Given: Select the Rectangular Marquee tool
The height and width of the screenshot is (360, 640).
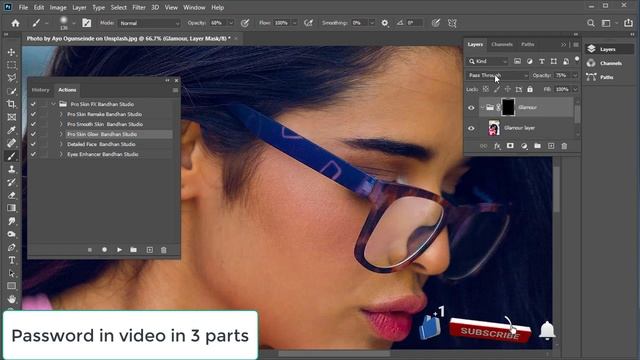Looking at the screenshot, I should point(11,65).
